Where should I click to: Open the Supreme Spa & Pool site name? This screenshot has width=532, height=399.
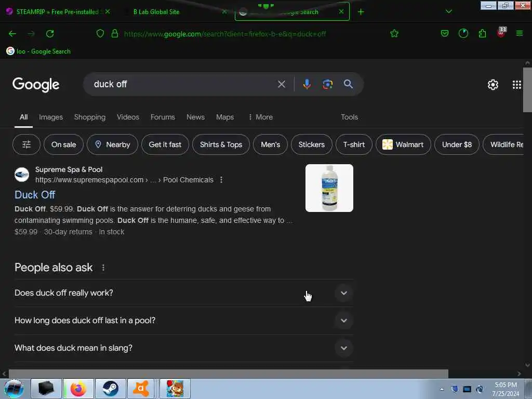pyautogui.click(x=69, y=170)
